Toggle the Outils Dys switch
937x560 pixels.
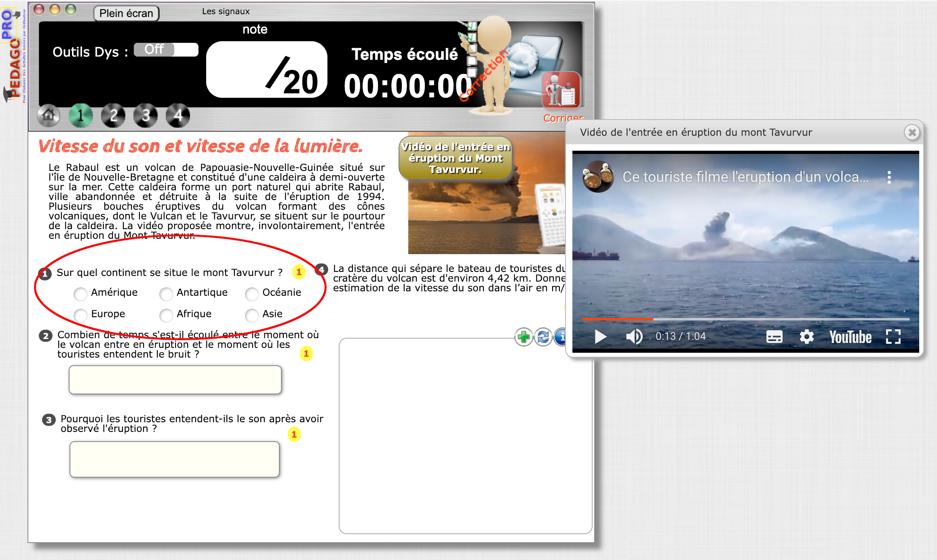point(166,50)
